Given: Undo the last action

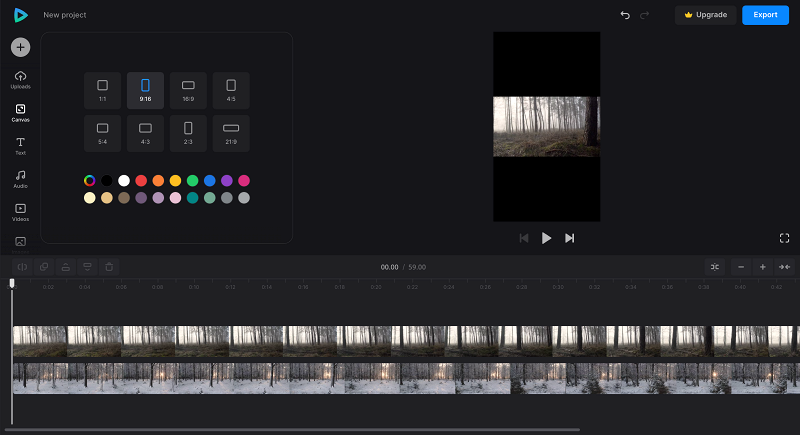Looking at the screenshot, I should [x=625, y=15].
